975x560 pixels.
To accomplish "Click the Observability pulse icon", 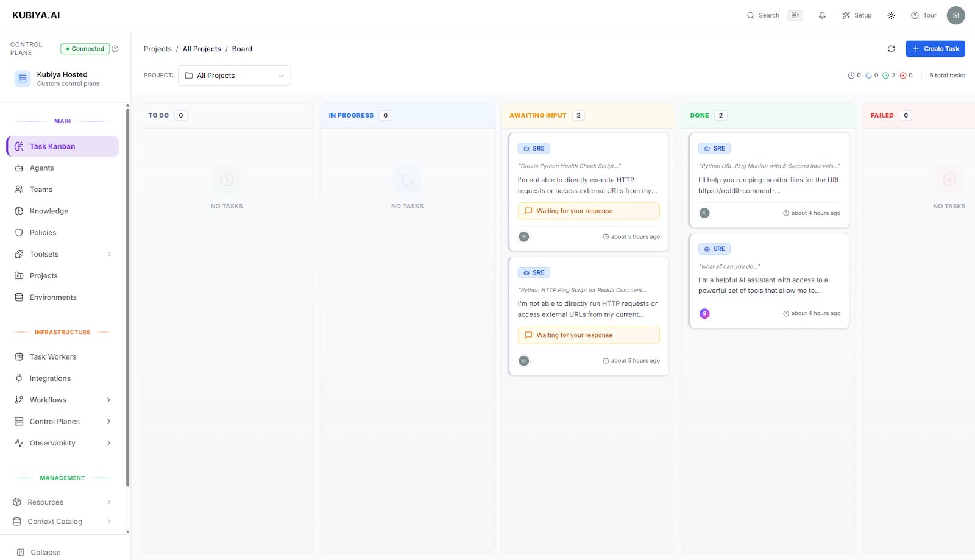I will pyautogui.click(x=19, y=443).
